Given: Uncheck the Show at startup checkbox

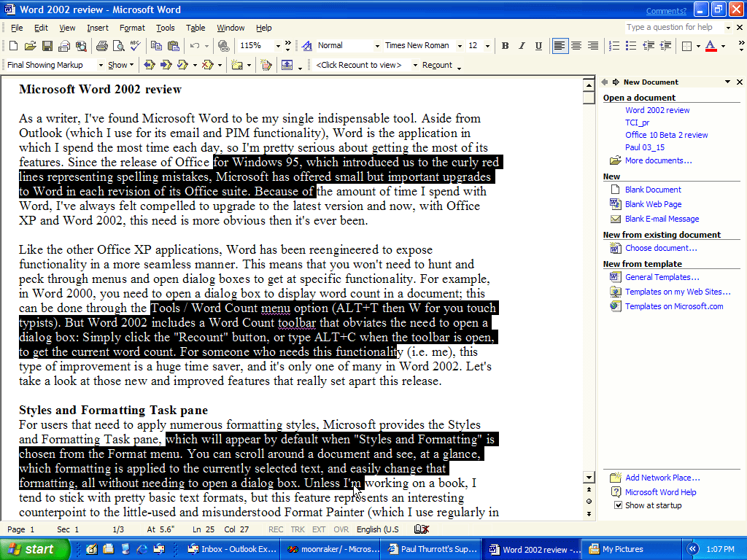Looking at the screenshot, I should pos(618,505).
